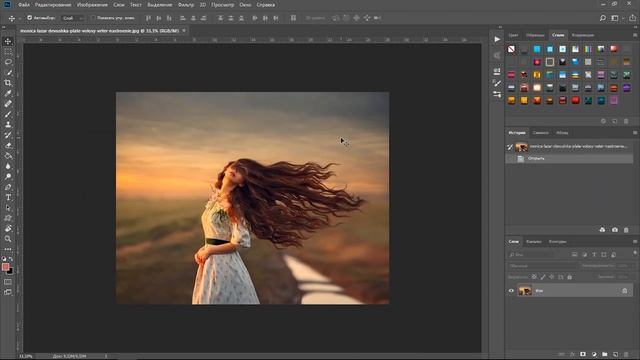Click the search magnifier in options bar

(x=602, y=18)
